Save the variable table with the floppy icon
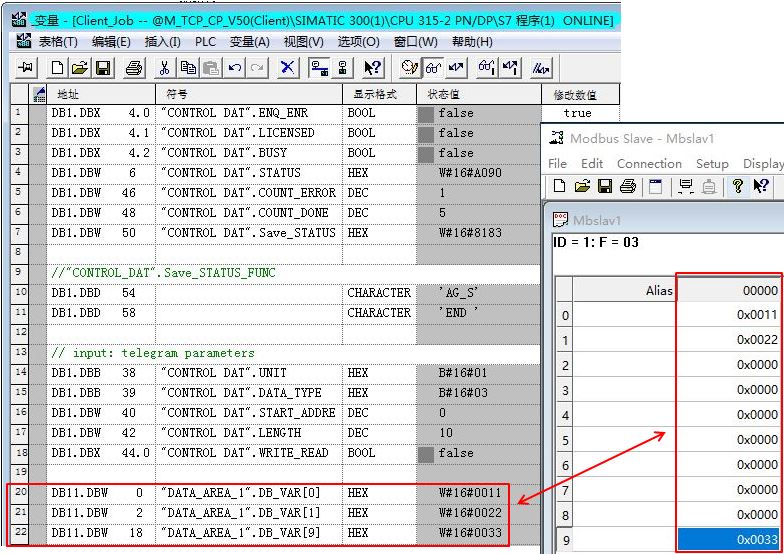Image resolution: width=784 pixels, height=554 pixels. (103, 68)
